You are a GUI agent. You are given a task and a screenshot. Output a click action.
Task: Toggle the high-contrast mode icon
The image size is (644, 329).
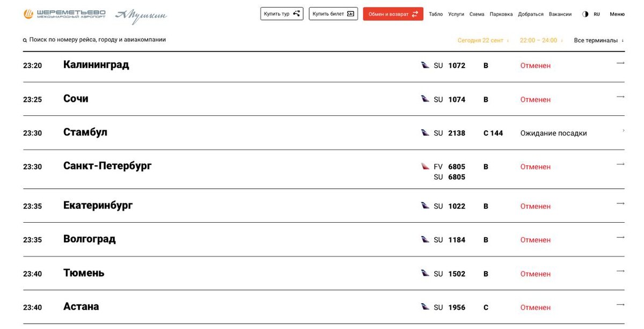(585, 14)
